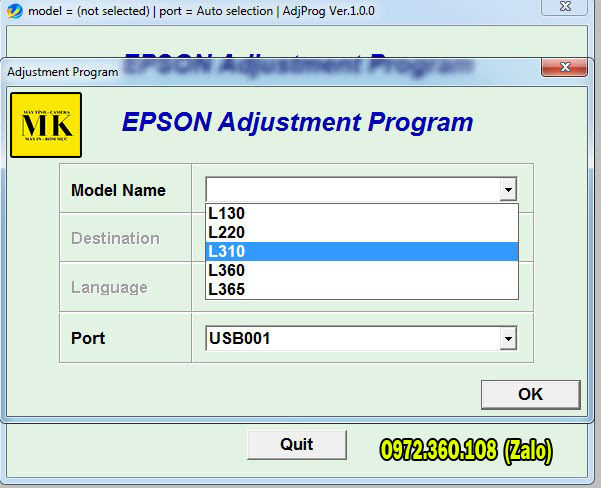Click the yellow MK logo image
The height and width of the screenshot is (488, 601).
point(46,125)
